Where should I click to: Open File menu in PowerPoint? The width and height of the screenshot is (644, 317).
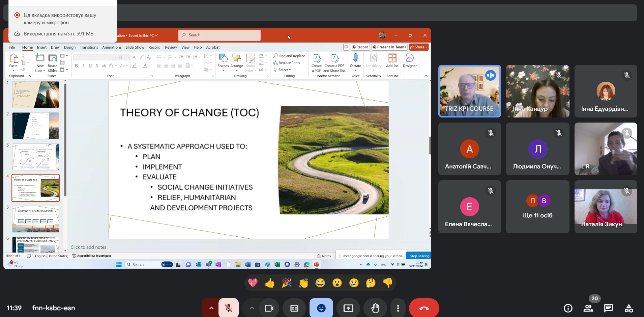click(x=12, y=47)
